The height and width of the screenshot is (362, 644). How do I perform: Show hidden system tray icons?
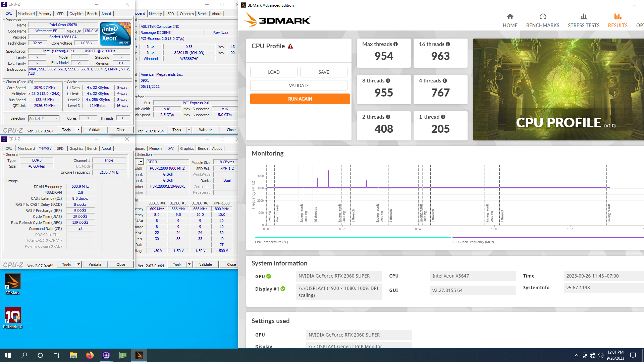(576, 355)
